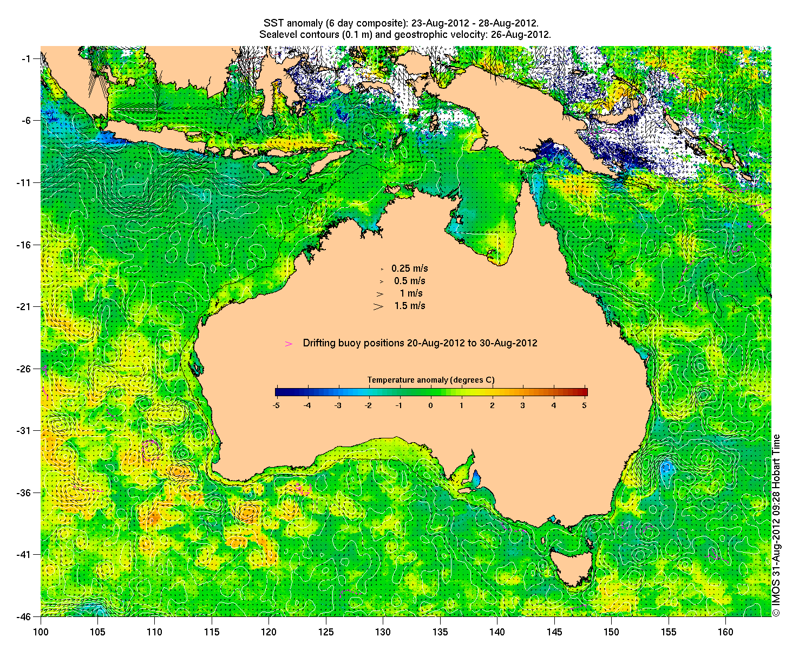Click the -5 tick label under the colorbar
This screenshot has width=812, height=663.
click(x=276, y=405)
